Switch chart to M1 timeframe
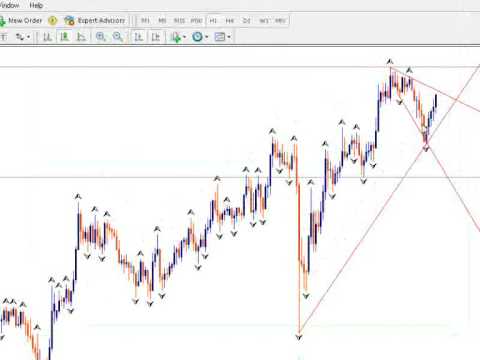 145,21
